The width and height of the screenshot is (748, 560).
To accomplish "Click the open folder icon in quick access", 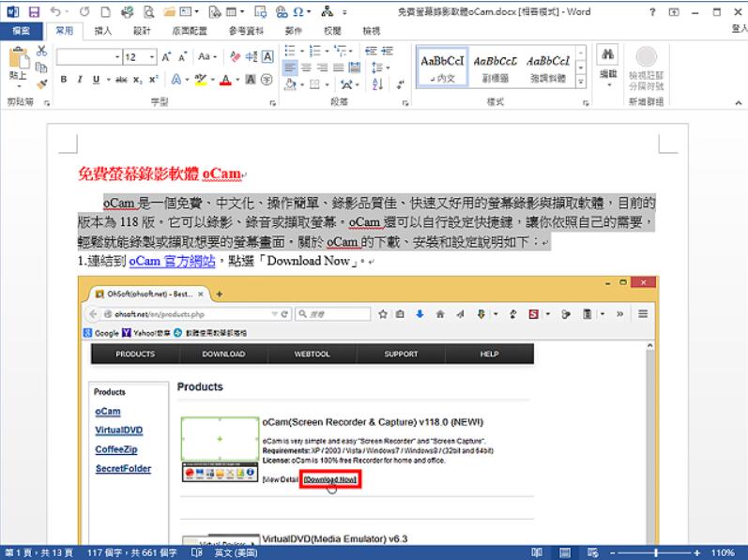I will click(x=169, y=12).
